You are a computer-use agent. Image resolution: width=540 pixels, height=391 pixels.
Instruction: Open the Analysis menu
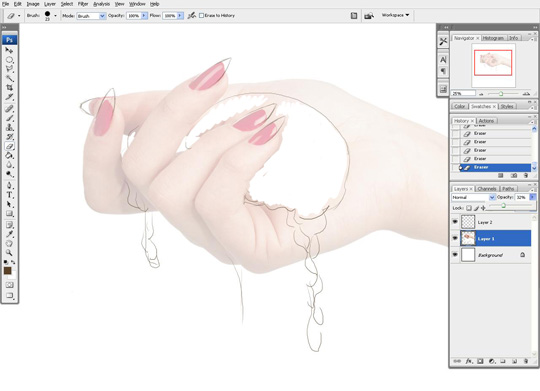click(x=102, y=4)
